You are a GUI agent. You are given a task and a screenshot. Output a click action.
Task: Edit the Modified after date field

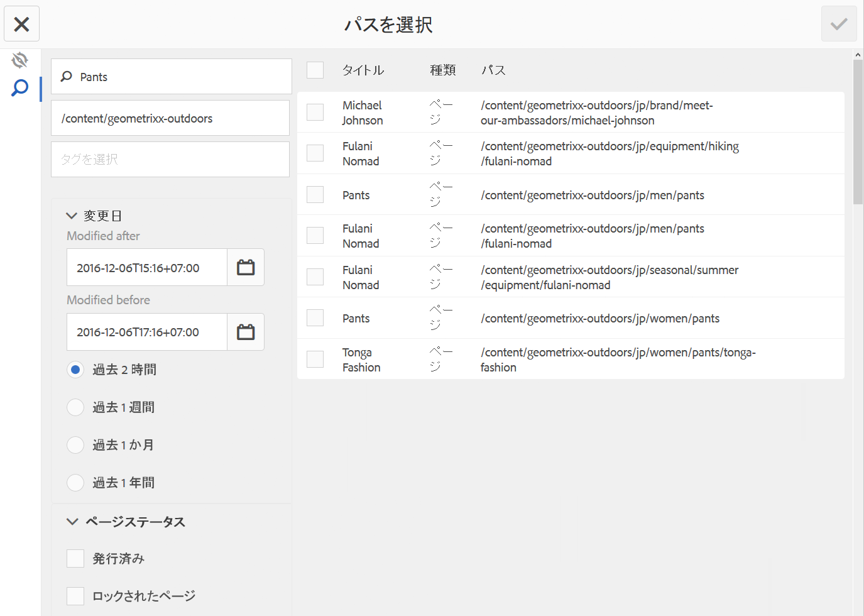click(147, 267)
